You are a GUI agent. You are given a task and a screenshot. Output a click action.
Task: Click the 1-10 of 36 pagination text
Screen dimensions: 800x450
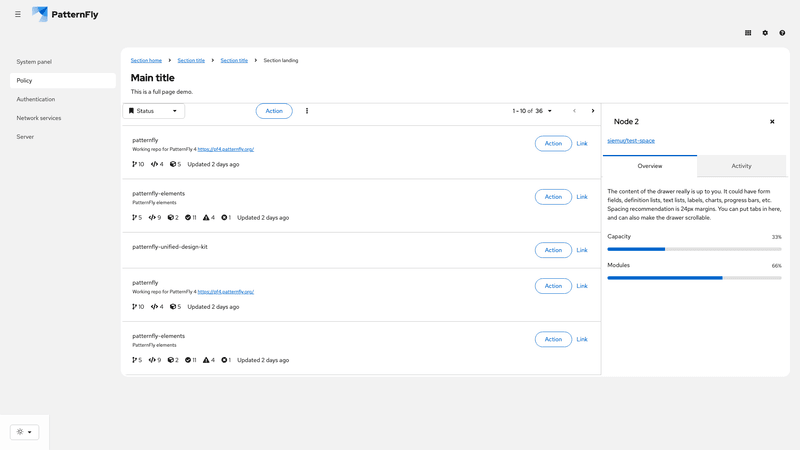tap(528, 111)
